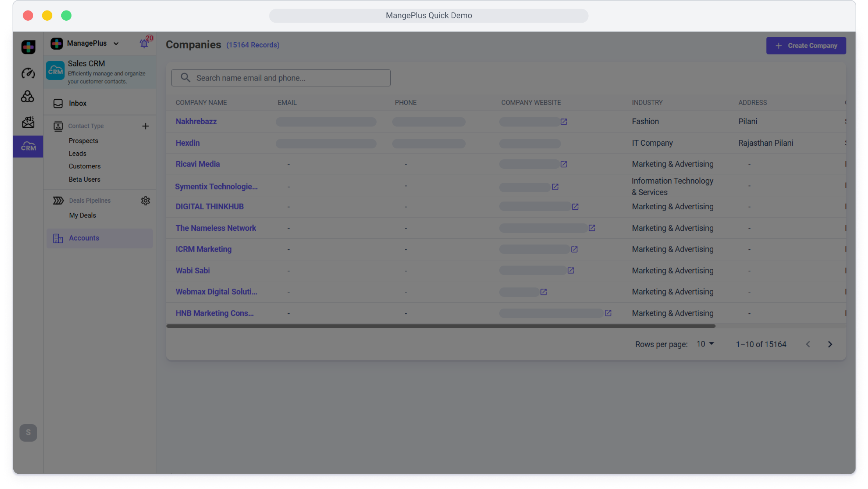Click the user avatar S icon
This screenshot has width=868, height=489.
coord(28,432)
